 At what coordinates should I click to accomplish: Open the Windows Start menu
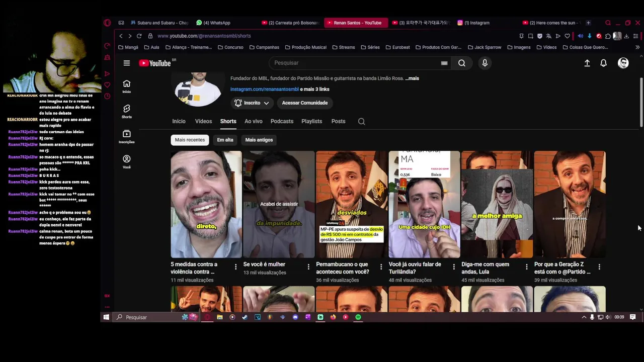[106, 317]
